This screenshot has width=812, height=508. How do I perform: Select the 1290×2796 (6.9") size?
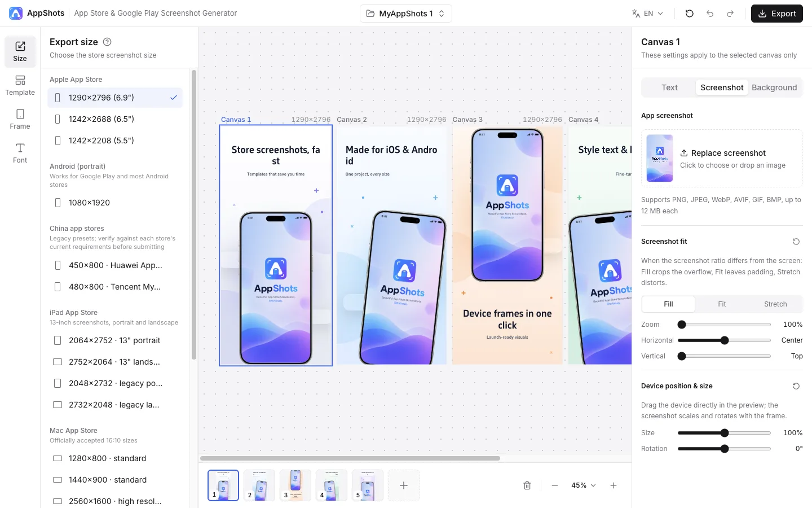coord(115,98)
